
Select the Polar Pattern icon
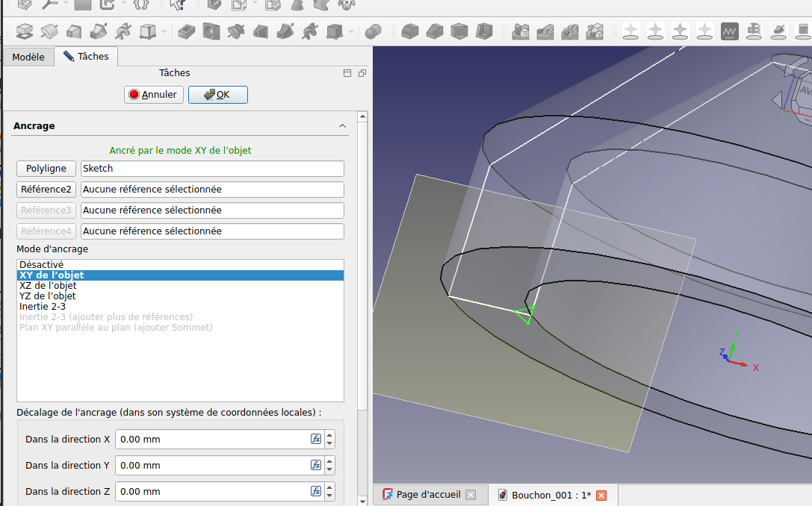coord(570,31)
